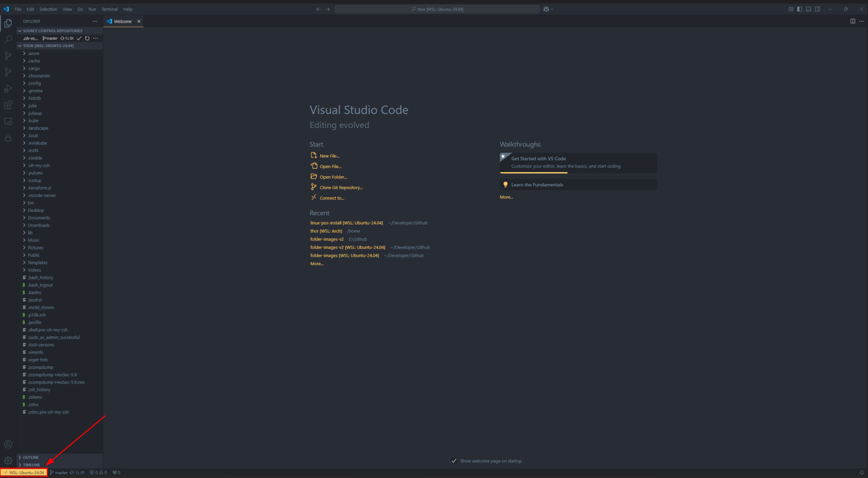The height and width of the screenshot is (478, 868).
Task: Expand the TIMELINE section
Action: [60, 465]
